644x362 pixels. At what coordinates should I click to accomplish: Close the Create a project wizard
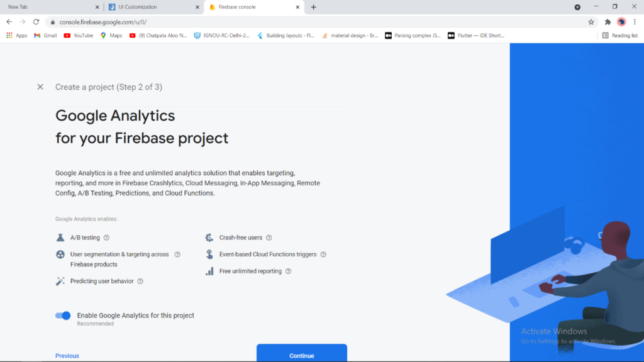pyautogui.click(x=40, y=87)
